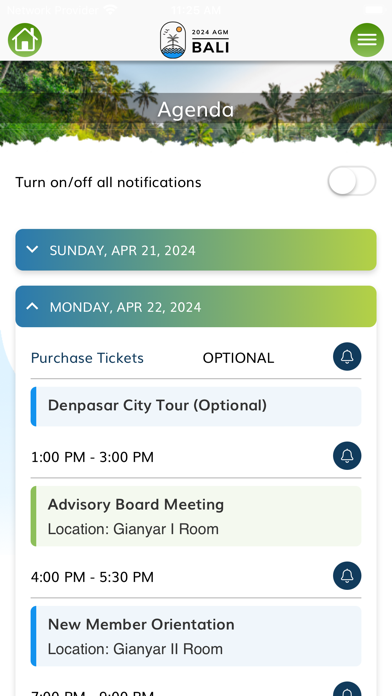
Task: Toggle all notifications switch
Action: click(x=352, y=181)
